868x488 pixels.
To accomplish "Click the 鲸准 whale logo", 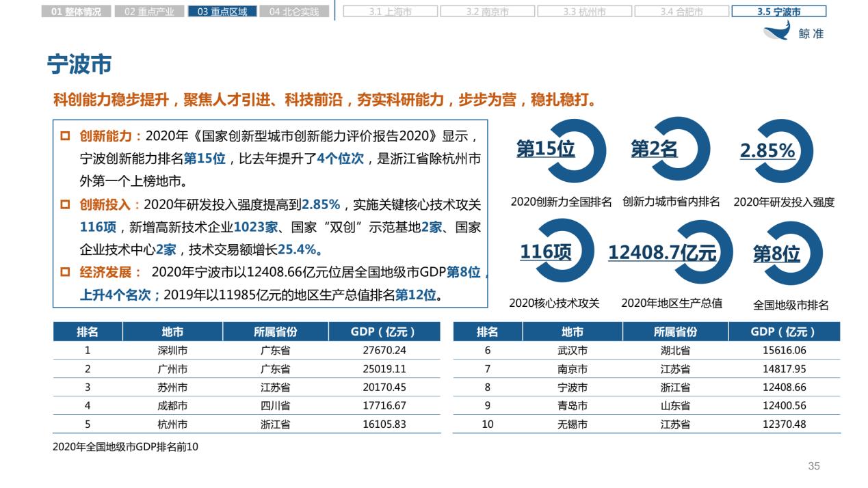I will coord(793,31).
